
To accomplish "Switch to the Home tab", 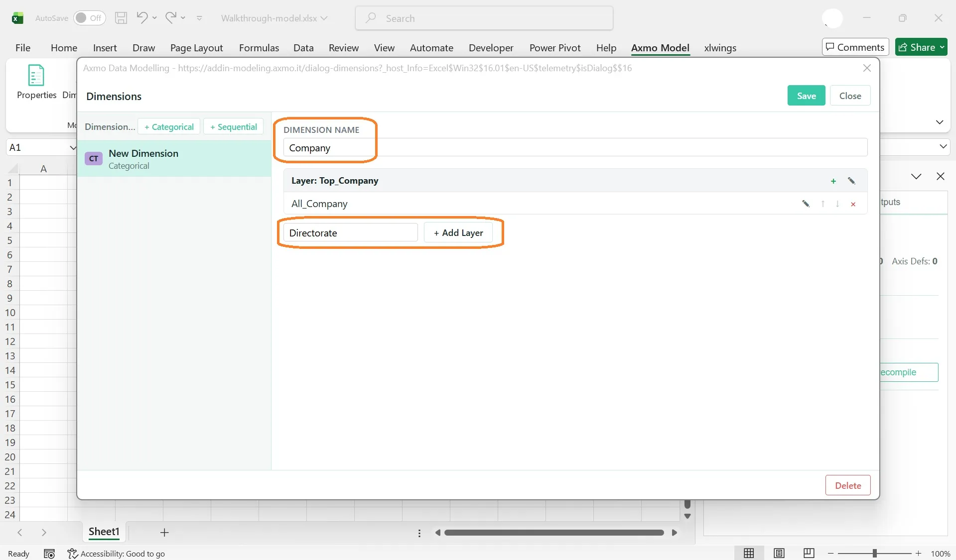I will 64,48.
